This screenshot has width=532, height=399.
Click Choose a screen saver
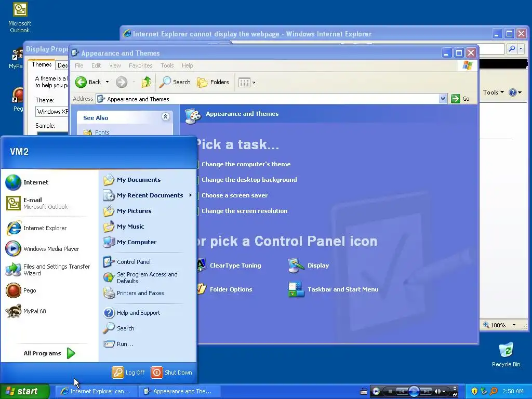(234, 195)
